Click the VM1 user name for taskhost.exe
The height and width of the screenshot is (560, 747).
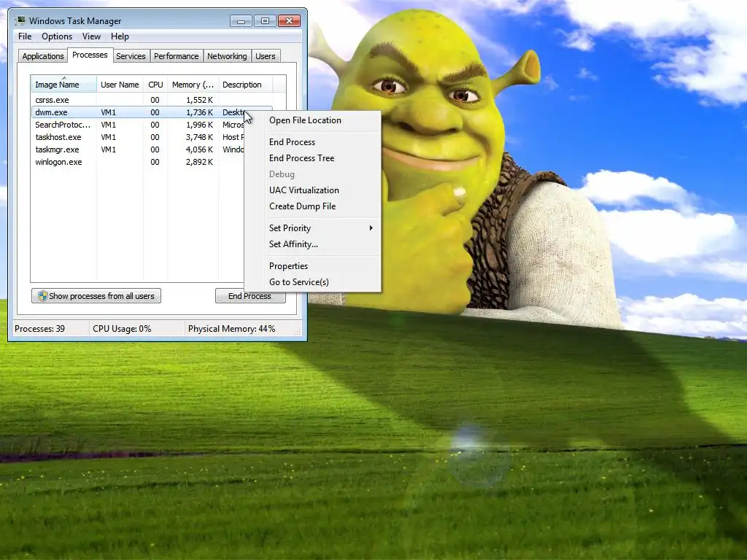pyautogui.click(x=108, y=137)
